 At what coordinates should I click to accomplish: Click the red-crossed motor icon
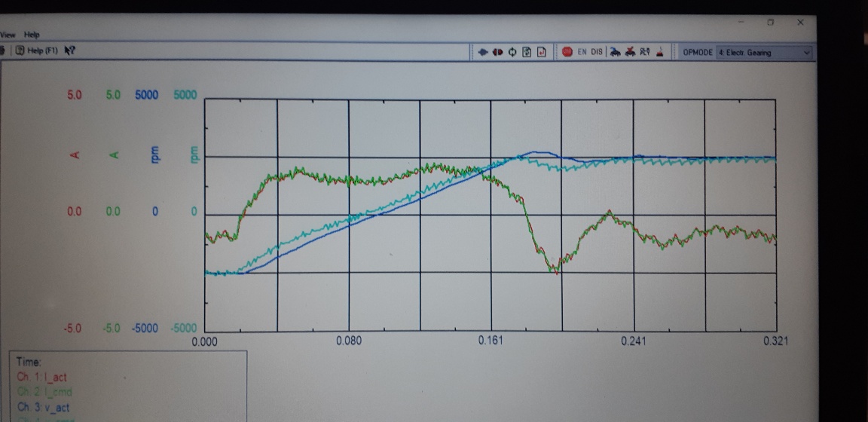pyautogui.click(x=629, y=52)
